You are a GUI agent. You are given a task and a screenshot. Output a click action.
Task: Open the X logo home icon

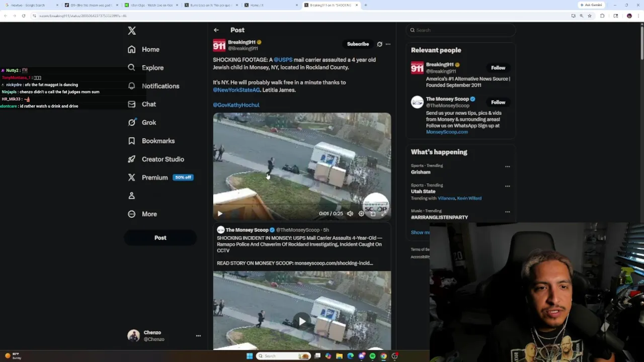132,31
